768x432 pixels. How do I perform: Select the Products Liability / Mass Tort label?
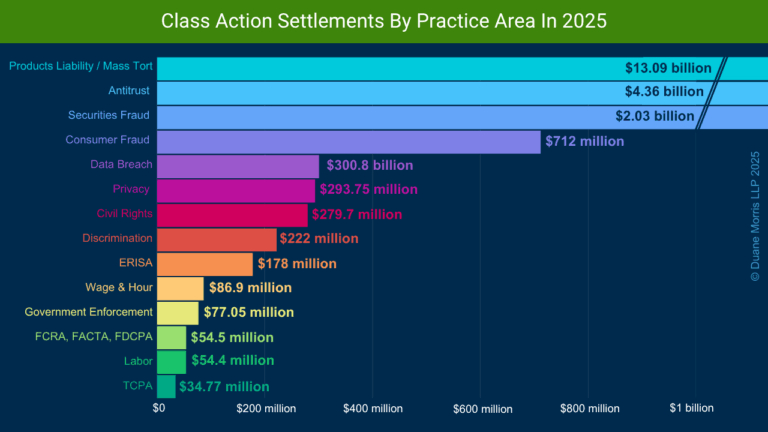81,67
